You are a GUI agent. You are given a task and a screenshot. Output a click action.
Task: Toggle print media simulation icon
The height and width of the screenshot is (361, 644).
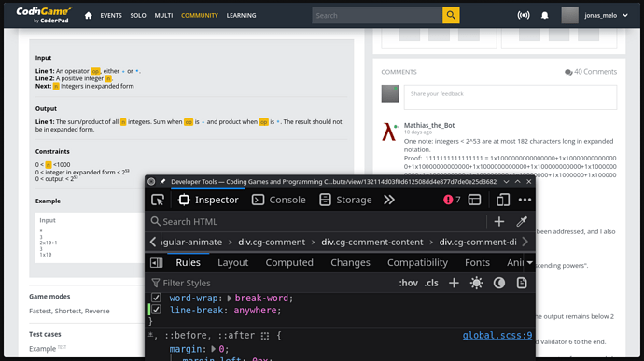(522, 283)
